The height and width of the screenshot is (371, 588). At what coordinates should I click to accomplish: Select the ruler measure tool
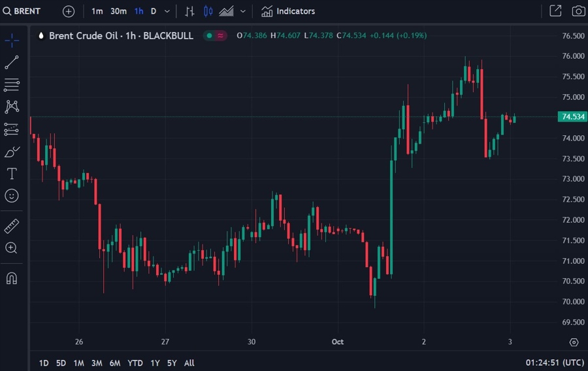pos(12,226)
